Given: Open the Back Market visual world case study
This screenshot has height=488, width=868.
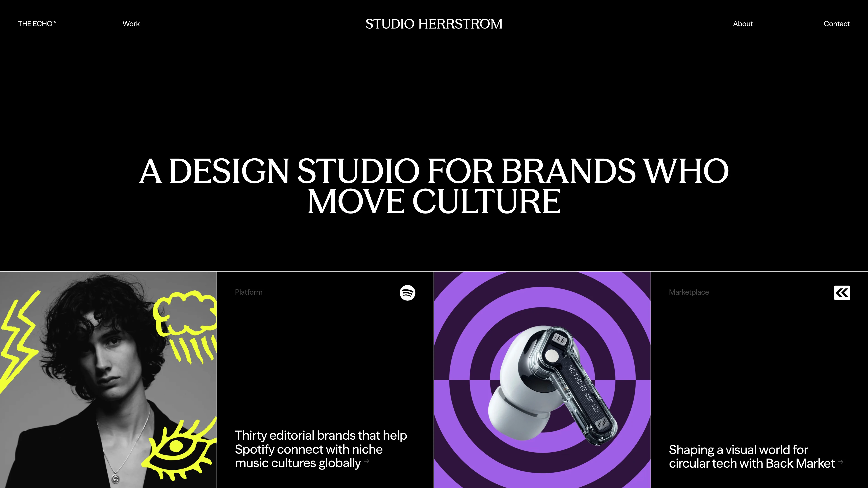Looking at the screenshot, I should 752,456.
